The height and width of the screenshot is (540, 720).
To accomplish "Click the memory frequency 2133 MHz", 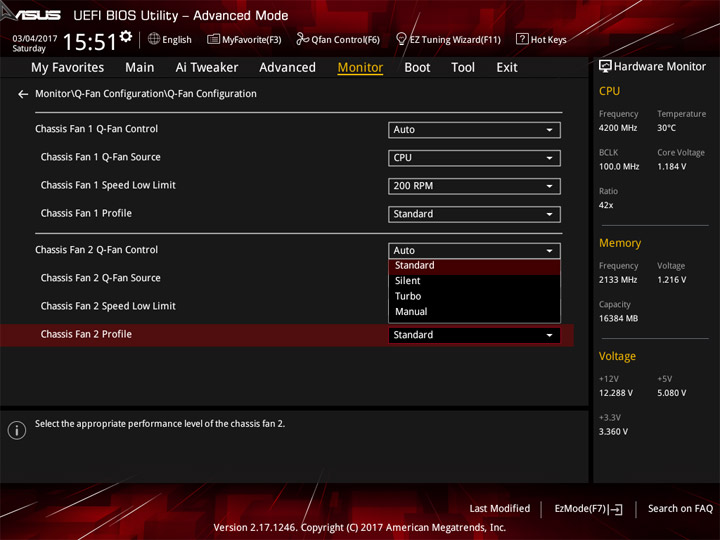I will pyautogui.click(x=618, y=280).
